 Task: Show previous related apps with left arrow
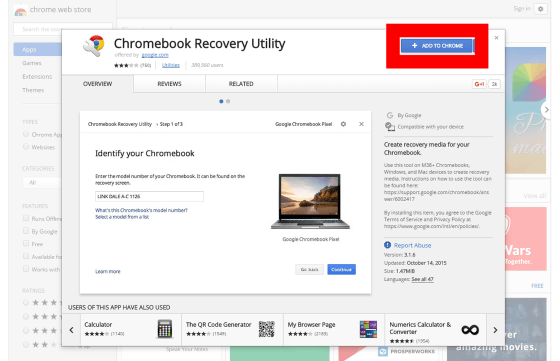coord(71,330)
